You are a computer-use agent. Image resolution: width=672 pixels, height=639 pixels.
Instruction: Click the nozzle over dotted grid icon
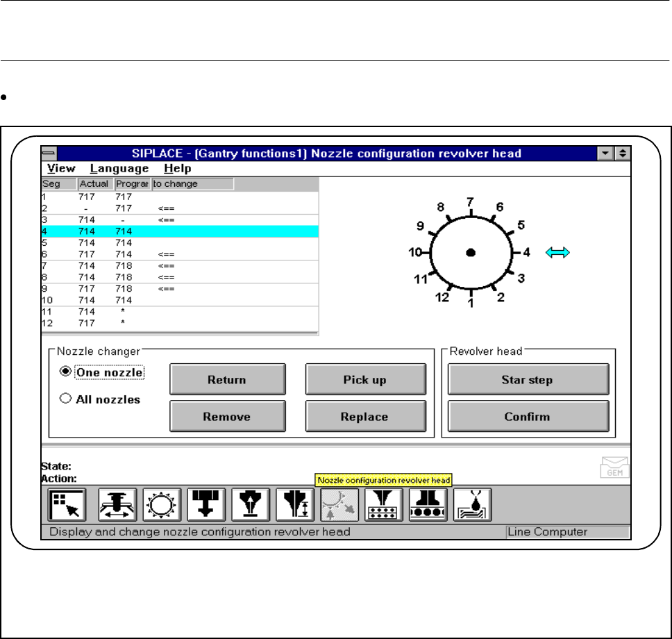pyautogui.click(x=384, y=505)
